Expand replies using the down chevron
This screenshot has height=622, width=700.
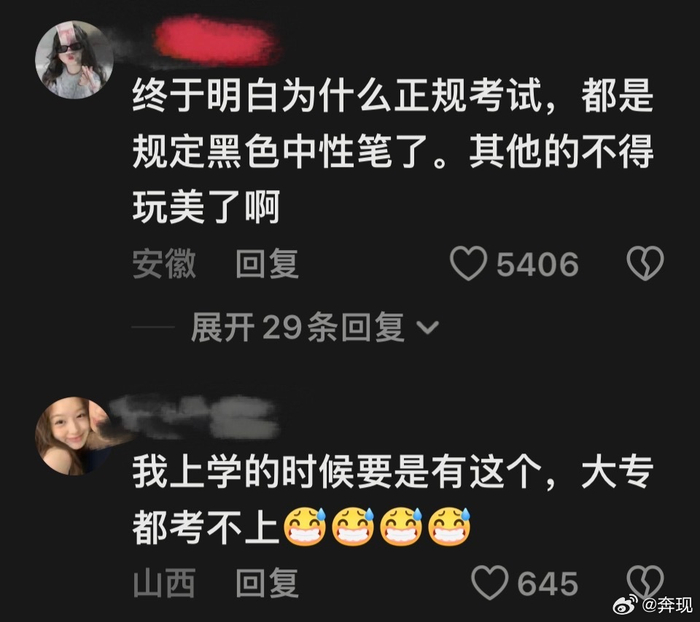pyautogui.click(x=428, y=327)
